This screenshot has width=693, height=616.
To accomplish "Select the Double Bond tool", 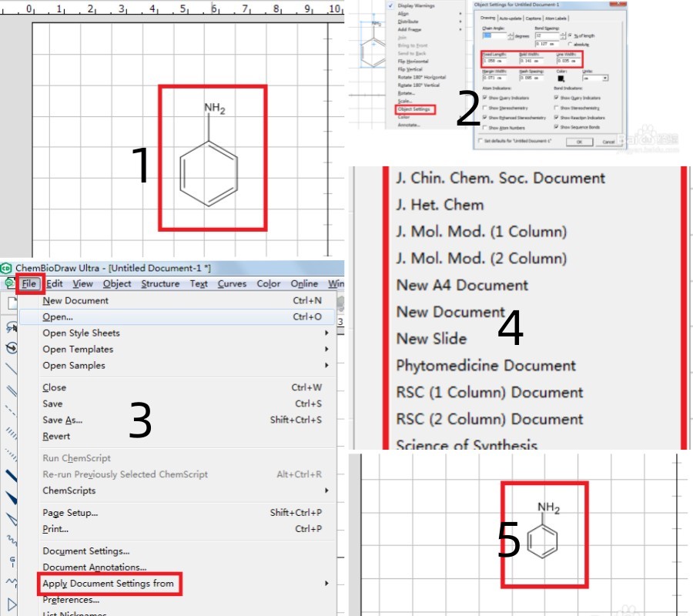I will tap(11, 390).
